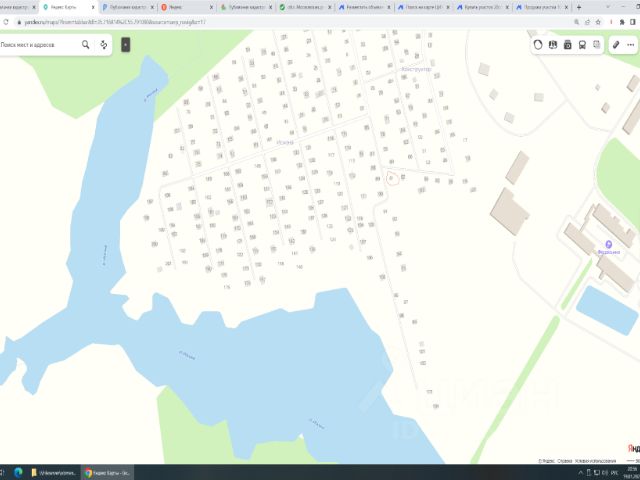Open the three-dots more menu

pyautogui.click(x=631, y=45)
